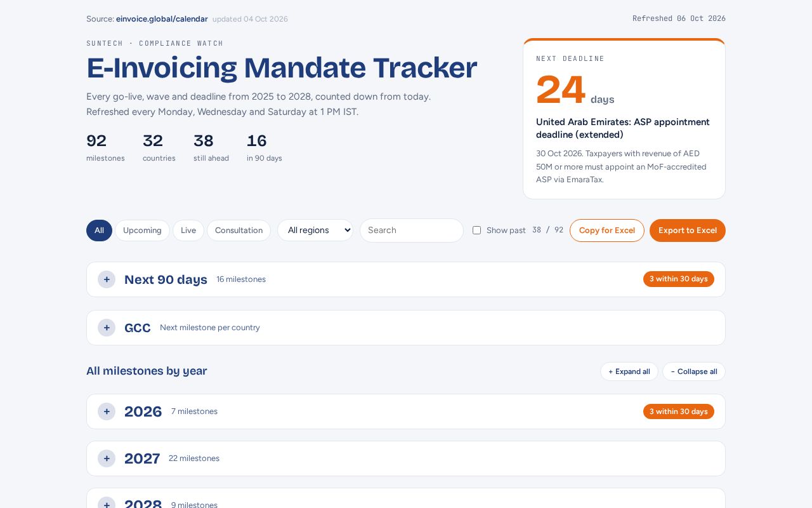The height and width of the screenshot is (508, 812).
Task: Click the '7 milestones' label for 2026
Action: tap(194, 411)
